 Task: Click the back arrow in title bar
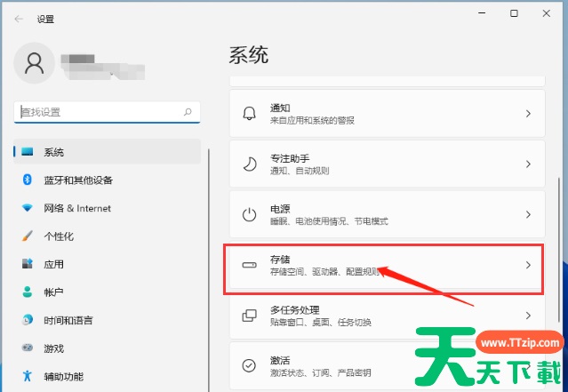(19, 17)
